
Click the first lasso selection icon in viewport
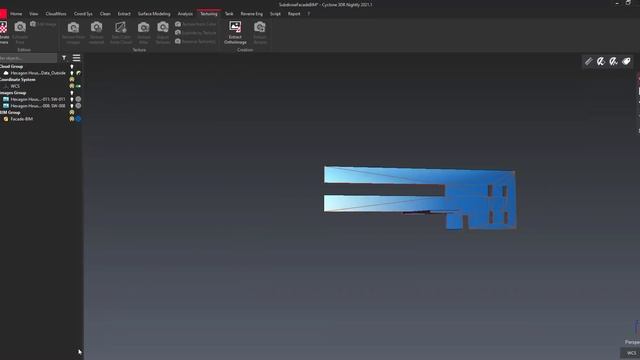(601, 62)
